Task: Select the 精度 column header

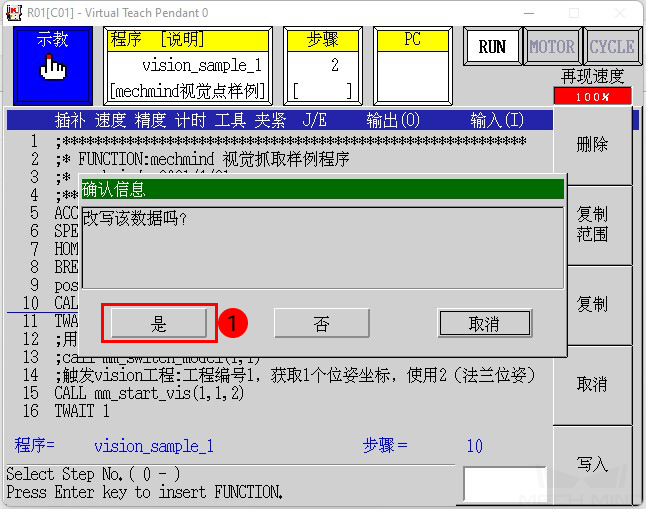Action: click(150, 121)
